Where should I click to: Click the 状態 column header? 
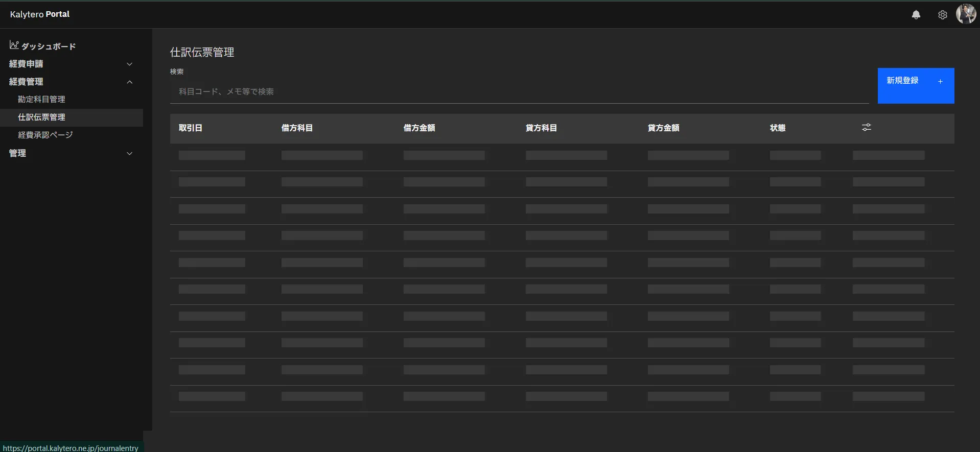(x=777, y=128)
